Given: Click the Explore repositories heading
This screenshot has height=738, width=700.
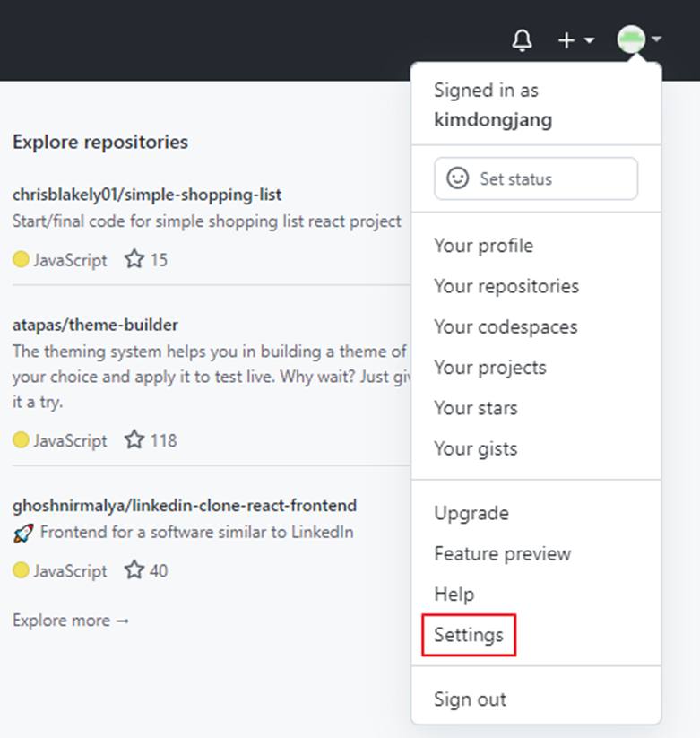Looking at the screenshot, I should 100,142.
